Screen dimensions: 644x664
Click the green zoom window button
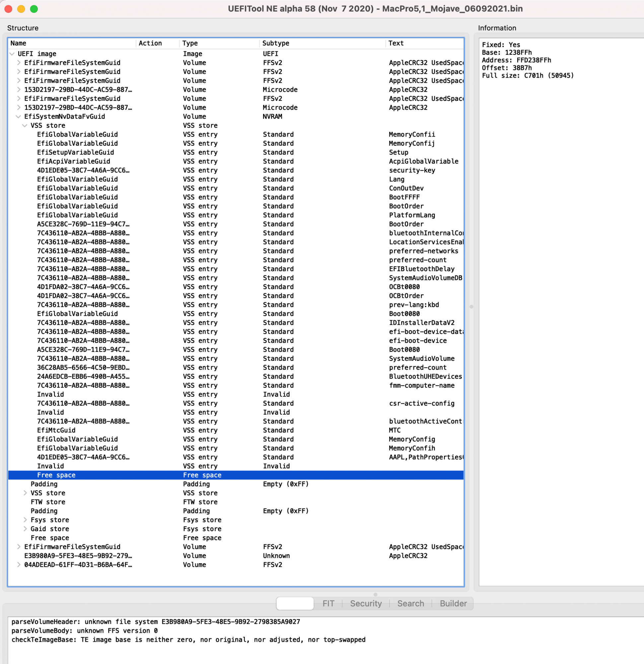pyautogui.click(x=34, y=9)
